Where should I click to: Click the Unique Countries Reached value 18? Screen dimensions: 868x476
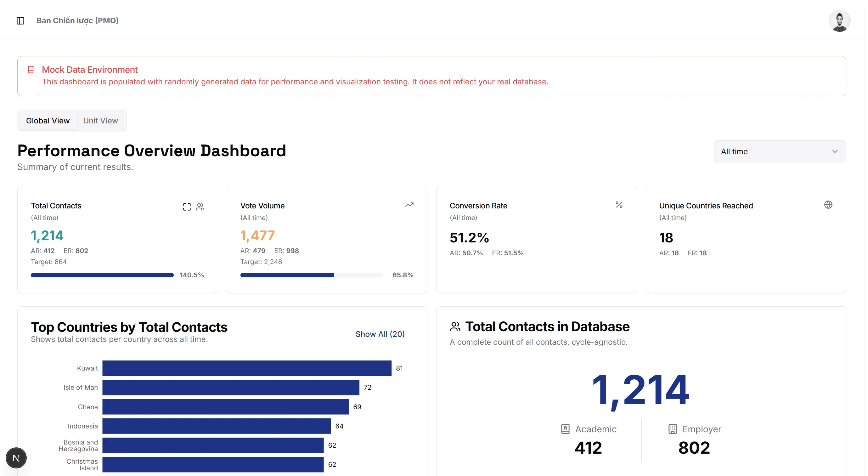tap(666, 238)
